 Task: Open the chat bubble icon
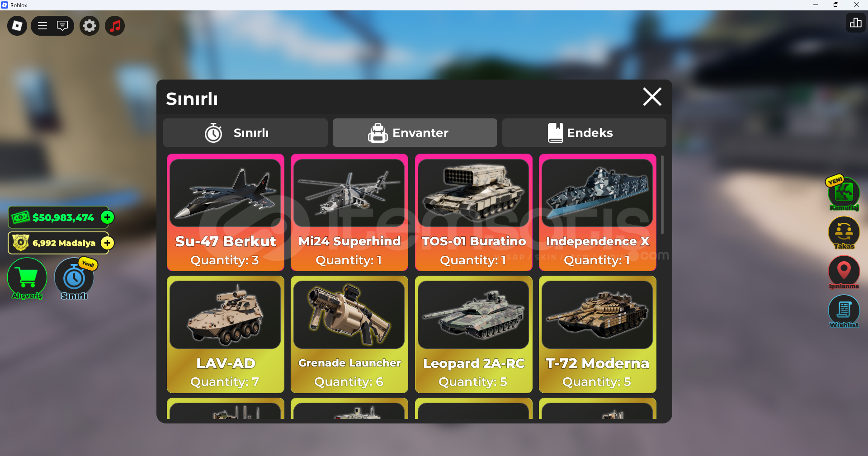[x=62, y=26]
